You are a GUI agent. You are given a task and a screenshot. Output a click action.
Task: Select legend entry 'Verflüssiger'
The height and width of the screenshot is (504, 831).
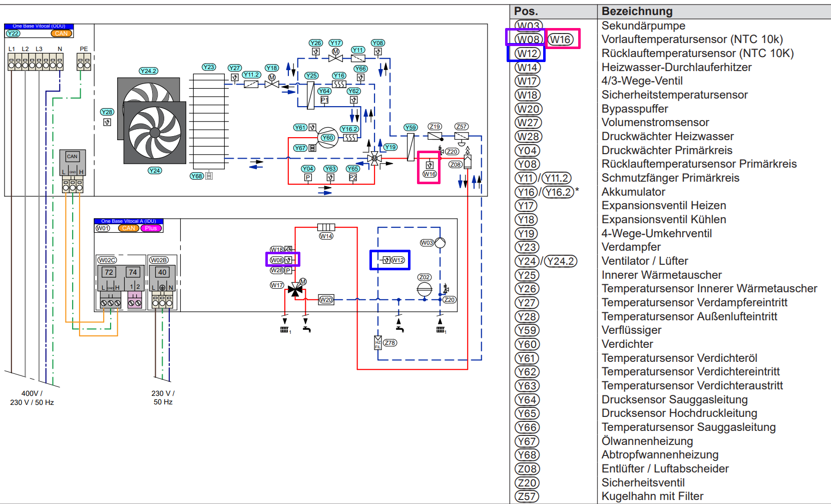[x=632, y=330]
